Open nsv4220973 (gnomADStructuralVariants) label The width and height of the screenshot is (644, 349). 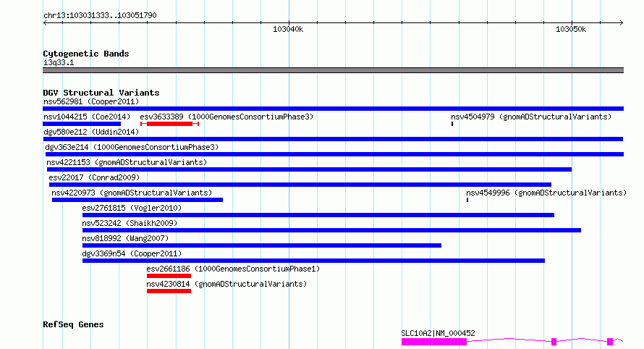132,193
